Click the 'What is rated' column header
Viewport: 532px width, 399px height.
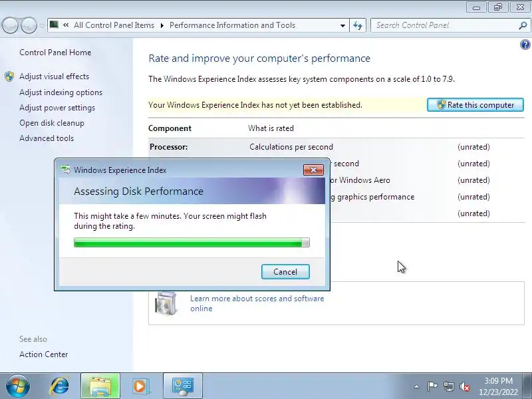point(271,128)
